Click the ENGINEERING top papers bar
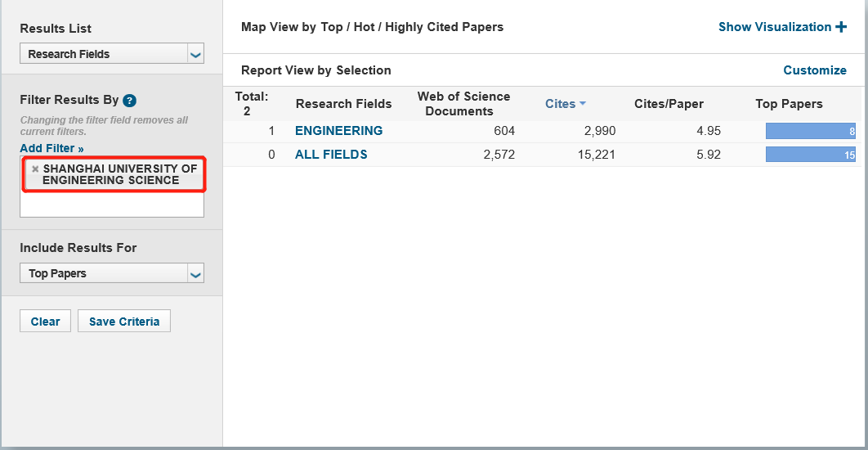This screenshot has height=450, width=868. (x=810, y=131)
